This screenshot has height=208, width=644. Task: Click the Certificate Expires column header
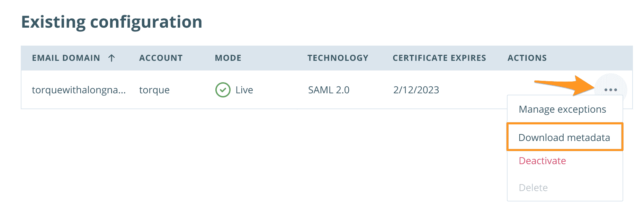(439, 58)
